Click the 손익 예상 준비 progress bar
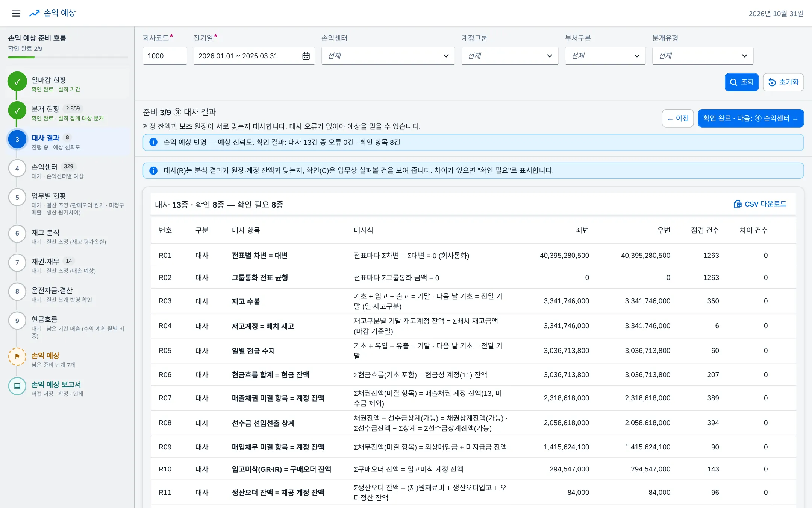Image resolution: width=812 pixels, height=508 pixels. pos(68,57)
